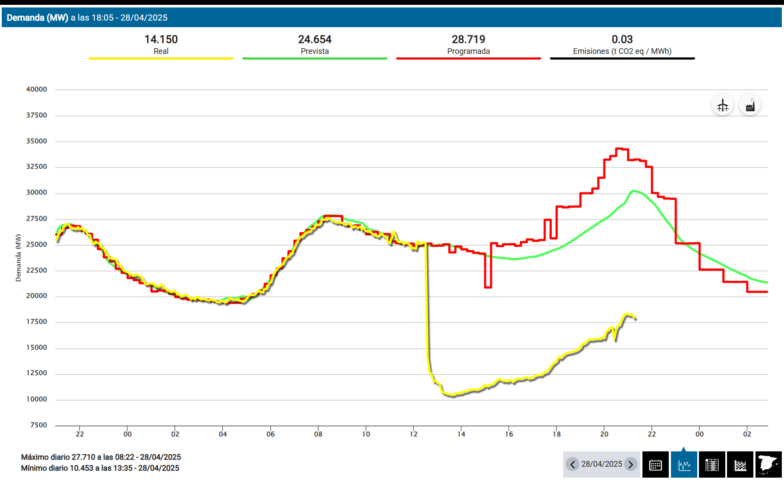This screenshot has height=500, width=784.
Task: Select the line chart view icon
Action: (684, 465)
